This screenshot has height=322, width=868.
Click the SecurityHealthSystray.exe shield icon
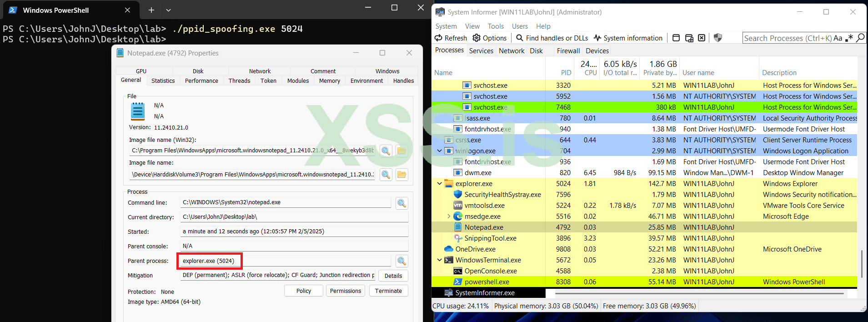[458, 194]
